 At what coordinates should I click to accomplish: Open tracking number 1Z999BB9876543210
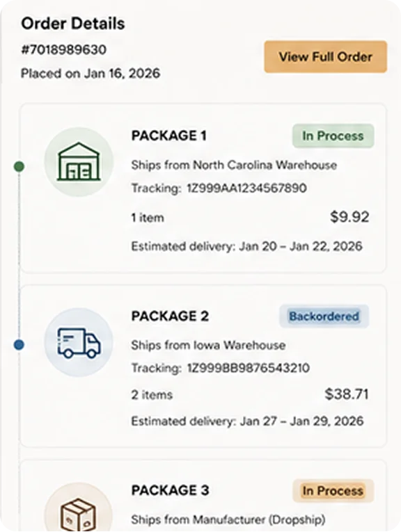click(x=249, y=368)
